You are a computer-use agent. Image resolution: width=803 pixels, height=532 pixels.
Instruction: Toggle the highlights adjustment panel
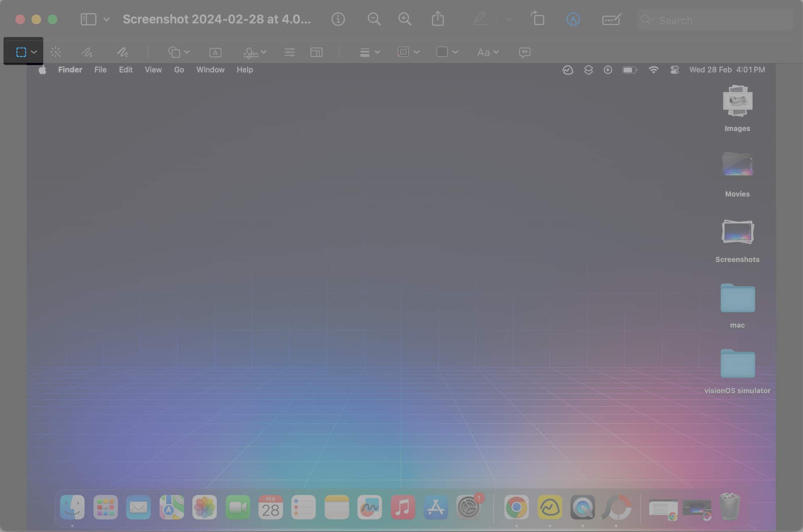point(289,51)
